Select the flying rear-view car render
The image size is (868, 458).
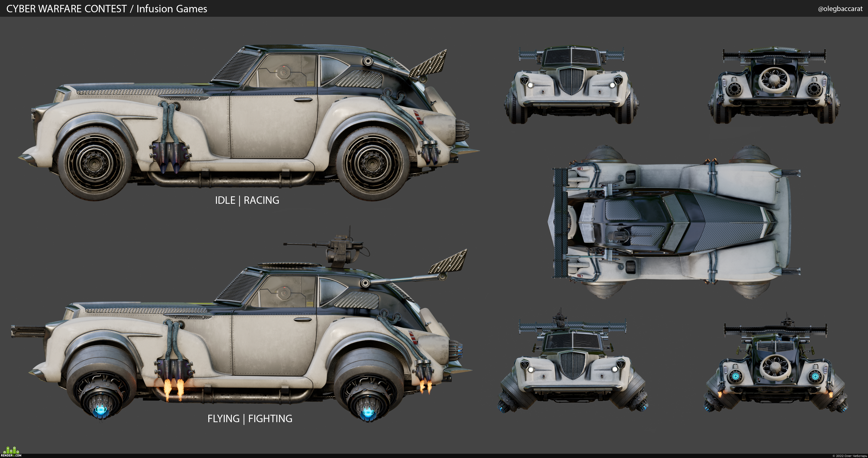tap(775, 363)
